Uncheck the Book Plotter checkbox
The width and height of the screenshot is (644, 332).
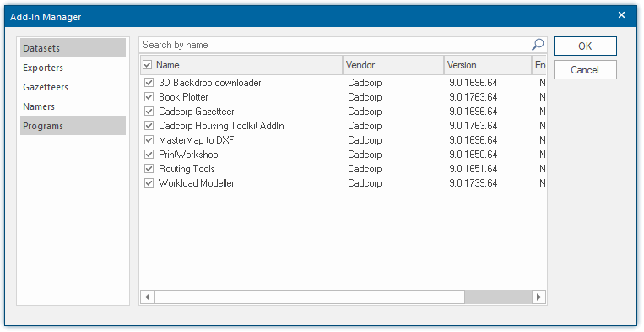(x=149, y=97)
